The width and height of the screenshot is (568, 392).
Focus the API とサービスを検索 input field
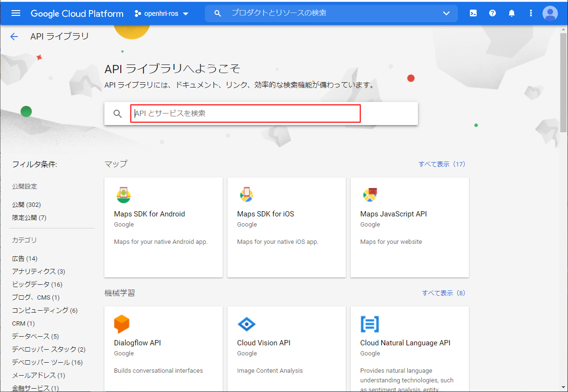click(x=245, y=114)
